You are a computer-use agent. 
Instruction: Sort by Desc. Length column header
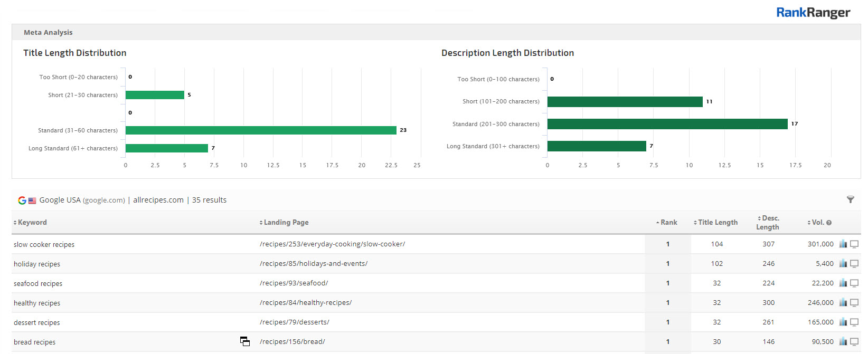point(768,223)
